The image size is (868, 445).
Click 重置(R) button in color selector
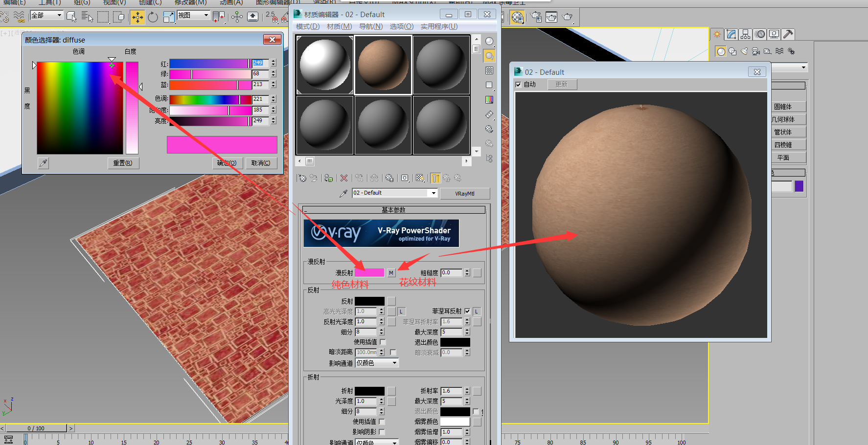123,163
